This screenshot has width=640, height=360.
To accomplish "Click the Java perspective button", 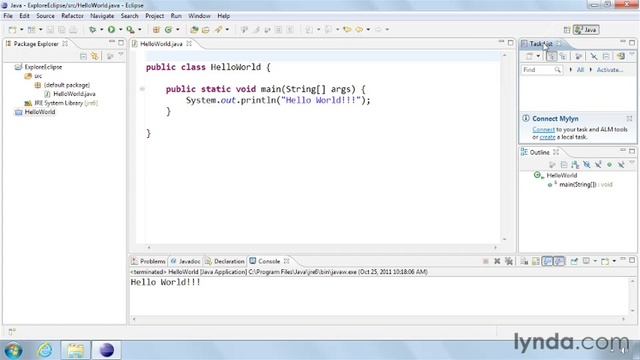I will [x=586, y=29].
